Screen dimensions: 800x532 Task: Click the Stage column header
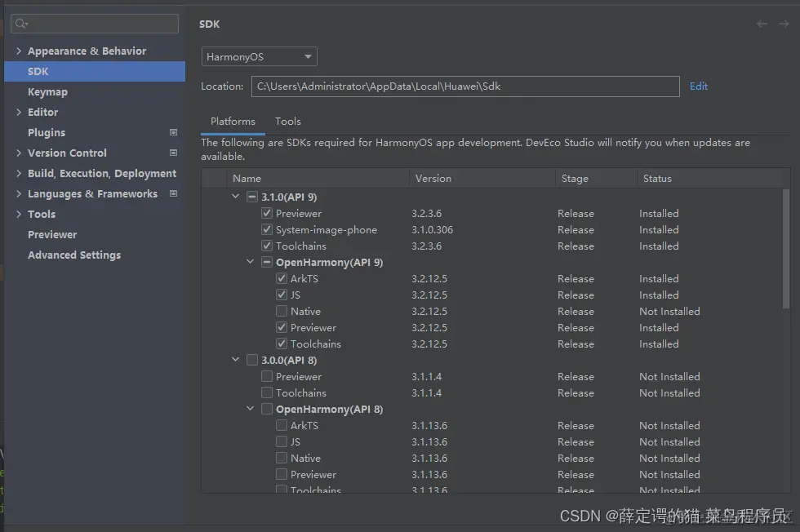595,179
